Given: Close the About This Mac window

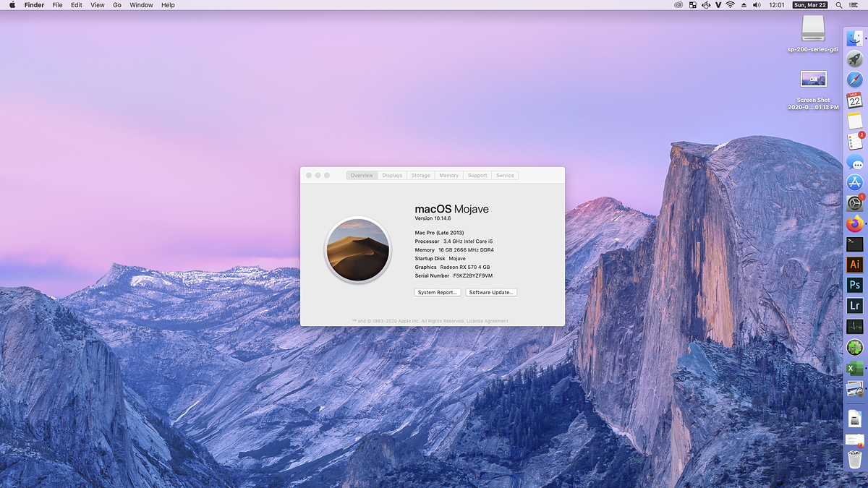Looking at the screenshot, I should (309, 176).
